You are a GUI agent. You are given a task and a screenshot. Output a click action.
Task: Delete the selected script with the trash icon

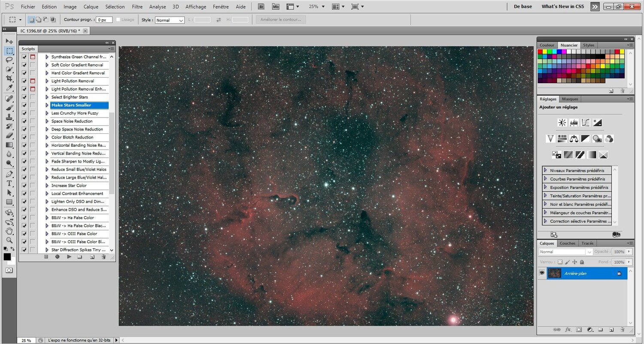(x=103, y=257)
